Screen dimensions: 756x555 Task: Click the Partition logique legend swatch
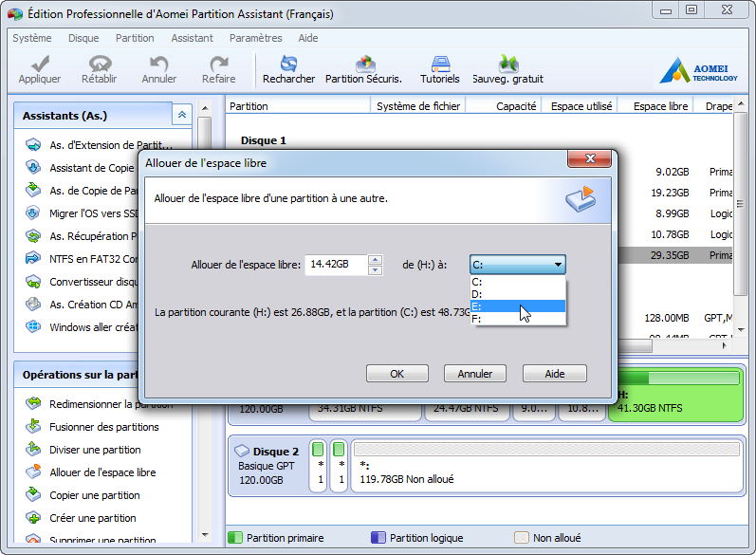pyautogui.click(x=378, y=537)
